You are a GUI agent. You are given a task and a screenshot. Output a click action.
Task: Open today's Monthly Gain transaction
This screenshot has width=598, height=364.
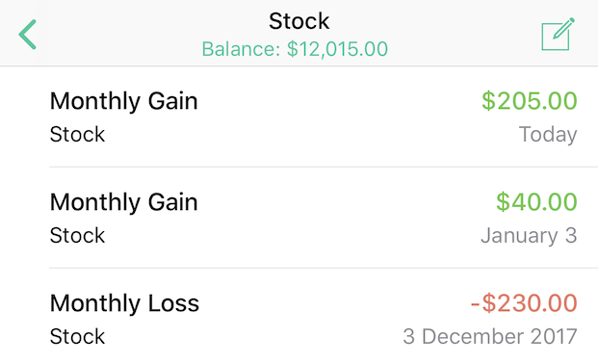(299, 117)
